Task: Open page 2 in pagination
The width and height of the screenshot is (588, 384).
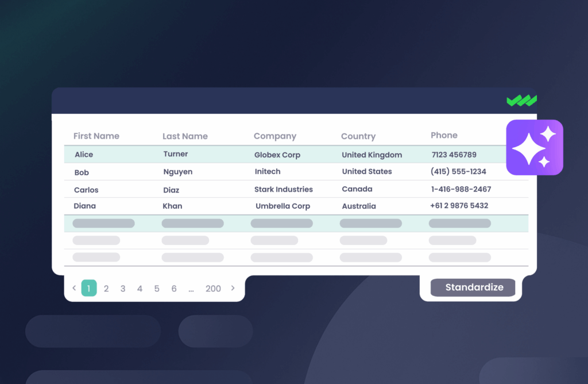Action: (106, 288)
